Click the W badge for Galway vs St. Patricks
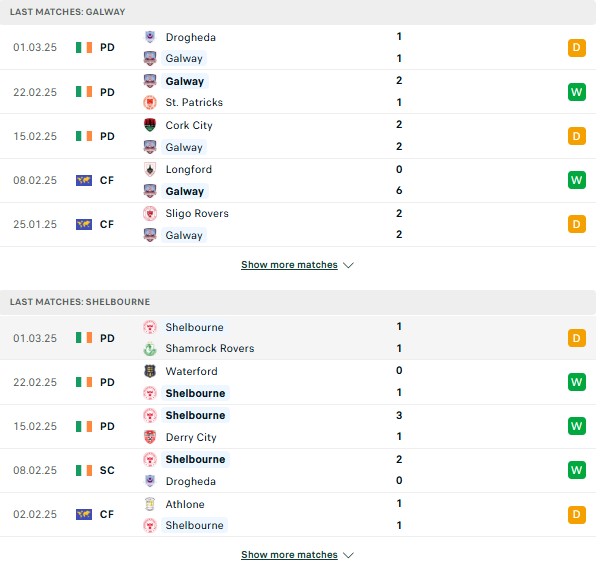Viewport: 601px width, 576px height. point(576,92)
